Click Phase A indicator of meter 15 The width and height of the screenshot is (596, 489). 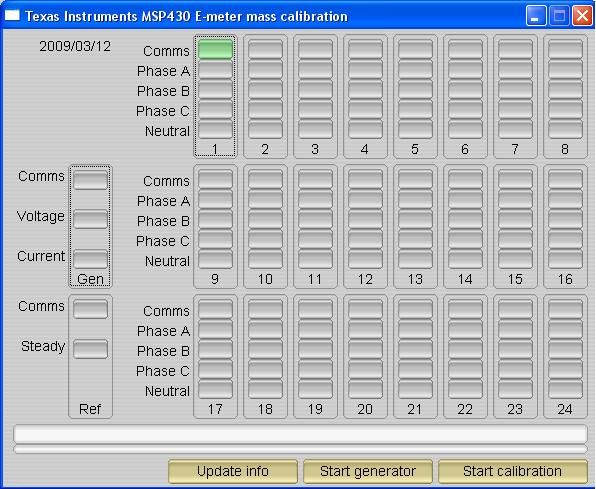pyautogui.click(x=515, y=200)
